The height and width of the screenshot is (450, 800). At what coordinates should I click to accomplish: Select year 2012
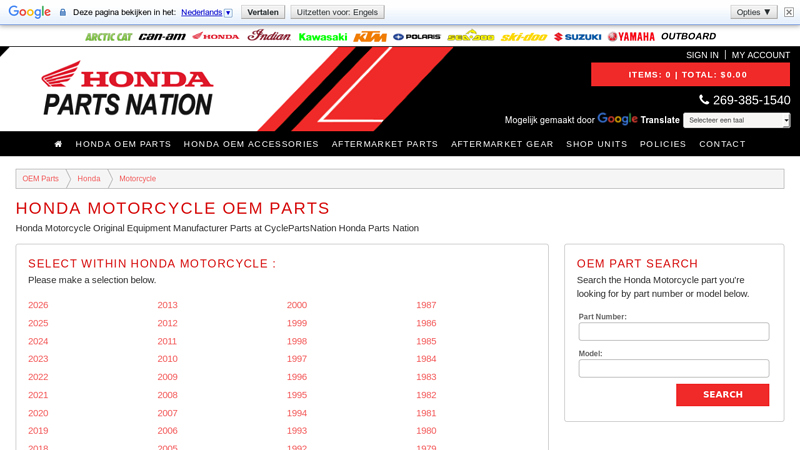coord(167,323)
